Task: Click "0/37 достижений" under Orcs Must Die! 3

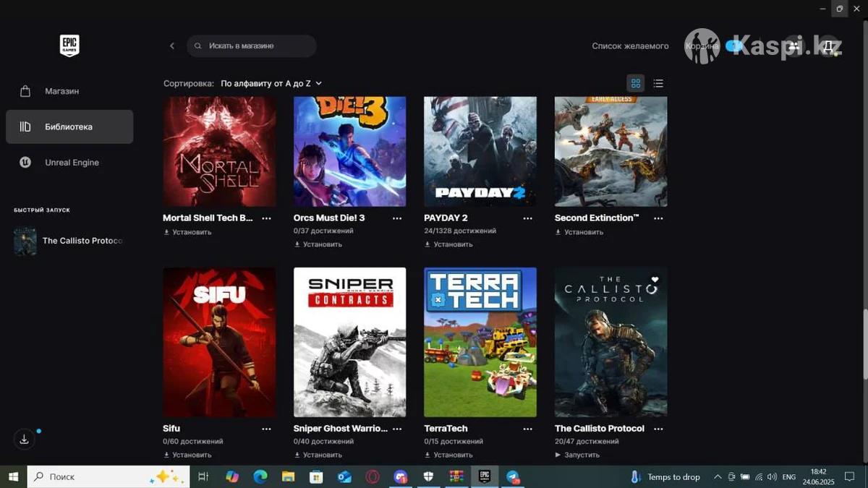Action: pos(323,231)
